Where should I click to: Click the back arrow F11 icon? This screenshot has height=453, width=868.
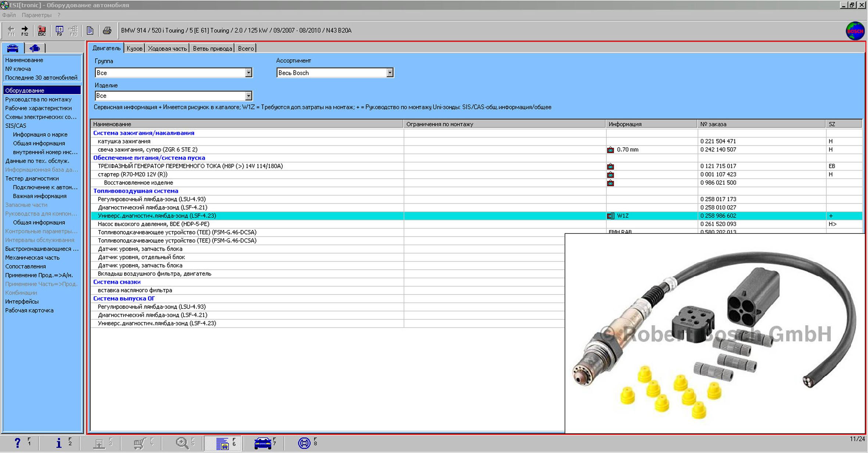pos(11,30)
